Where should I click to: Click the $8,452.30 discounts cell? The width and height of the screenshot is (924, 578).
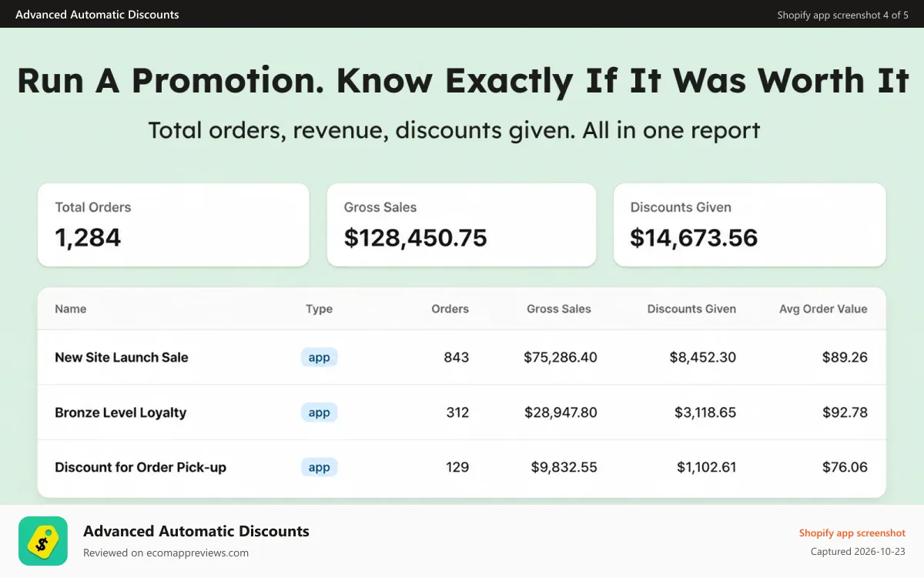coord(704,357)
